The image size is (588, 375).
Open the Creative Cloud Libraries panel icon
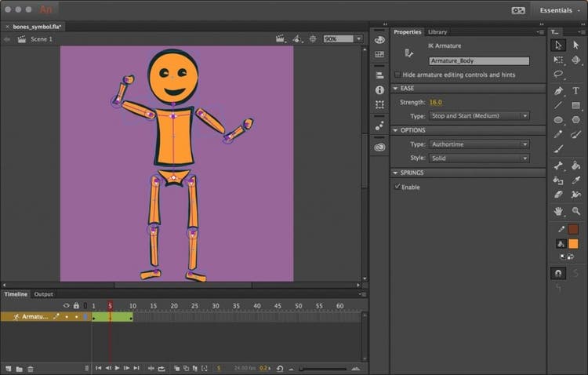379,147
